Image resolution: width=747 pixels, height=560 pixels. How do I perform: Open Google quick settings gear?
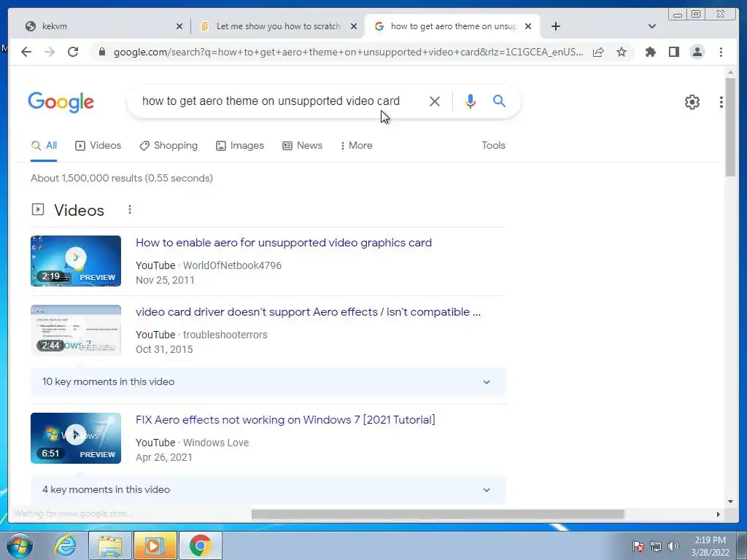pos(692,102)
